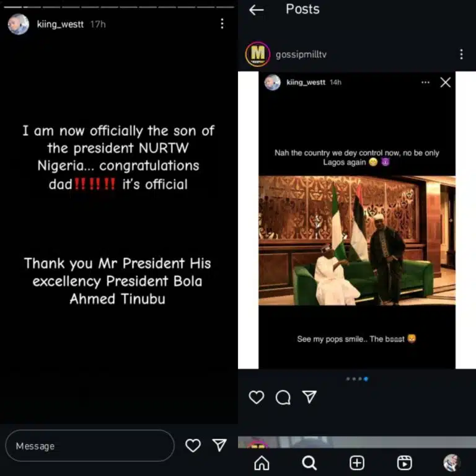Create a new post with plus icon

click(x=357, y=462)
